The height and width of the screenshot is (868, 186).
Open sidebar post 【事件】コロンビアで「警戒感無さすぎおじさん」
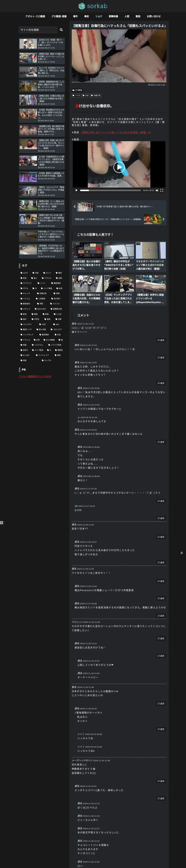[42, 191]
